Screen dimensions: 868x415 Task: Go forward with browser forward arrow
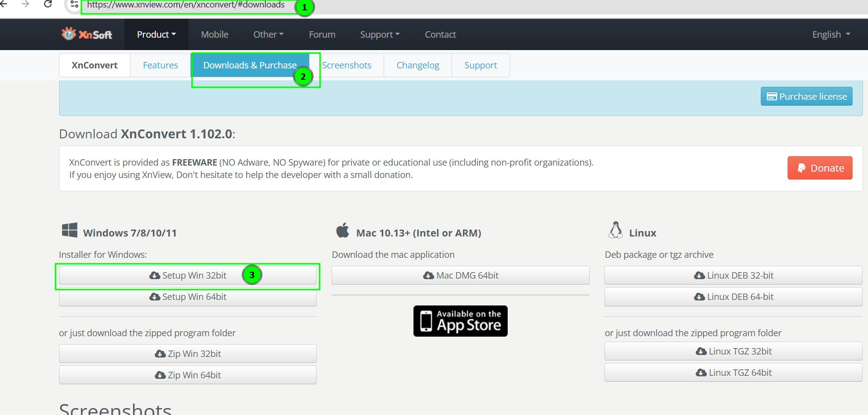coord(25,4)
